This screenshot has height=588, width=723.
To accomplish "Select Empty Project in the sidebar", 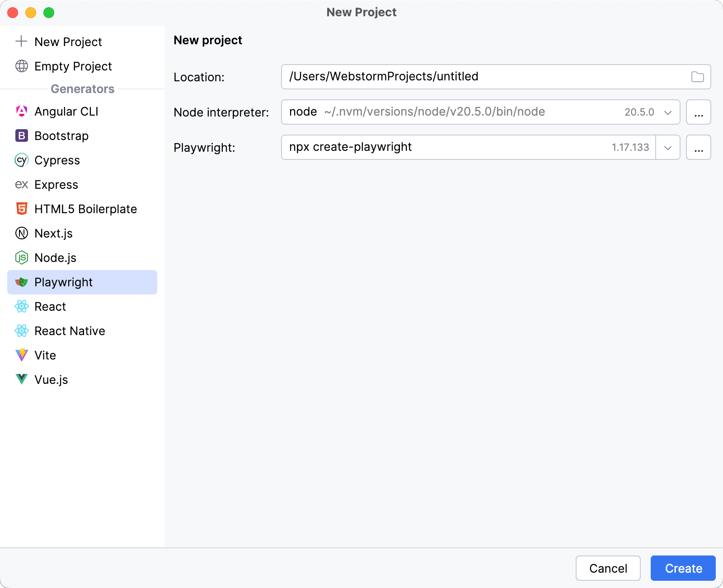I will 73,66.
